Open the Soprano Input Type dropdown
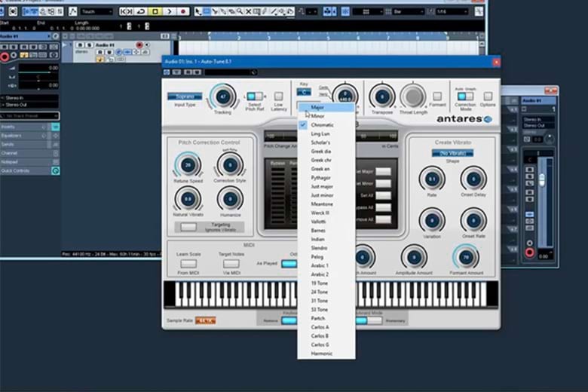This screenshot has width=588, height=392. pyautogui.click(x=185, y=96)
